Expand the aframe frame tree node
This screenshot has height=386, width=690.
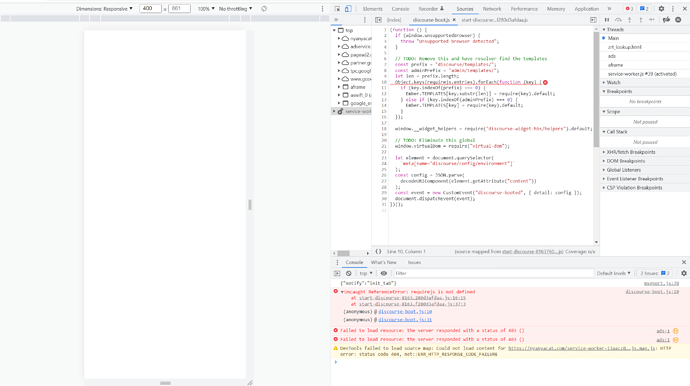click(339, 87)
